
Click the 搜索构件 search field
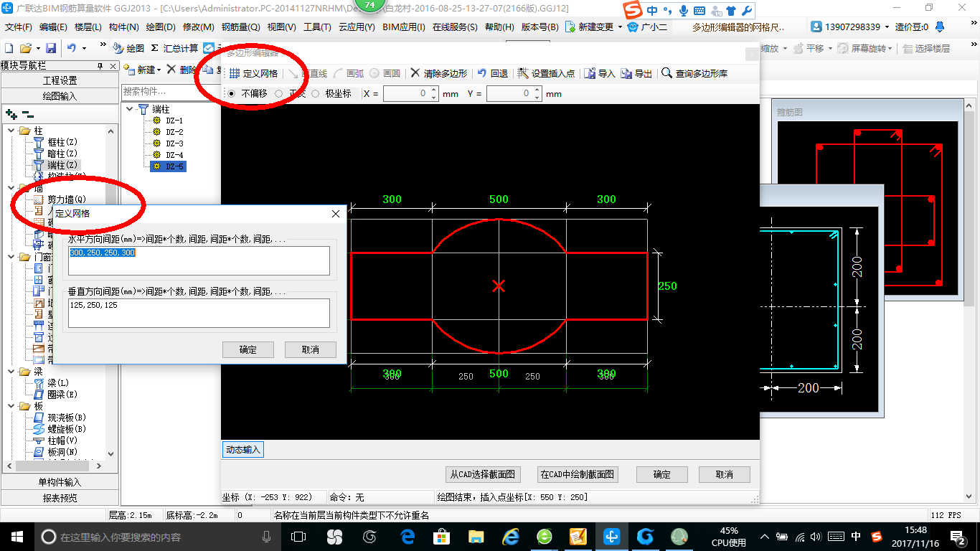click(x=171, y=91)
